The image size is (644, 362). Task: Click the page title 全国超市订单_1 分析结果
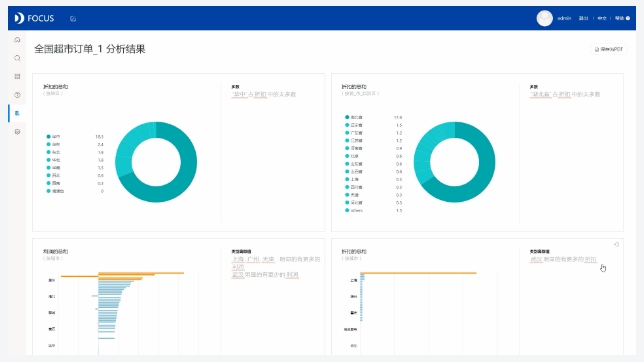90,49
